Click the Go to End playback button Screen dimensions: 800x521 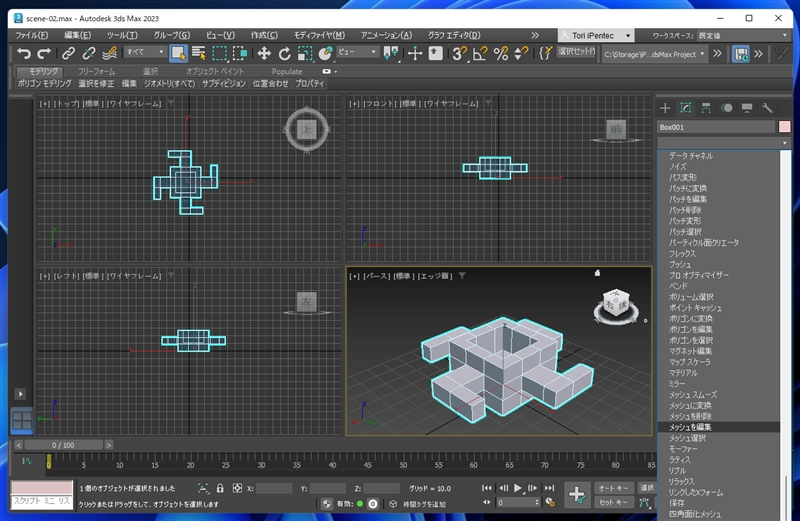pos(549,488)
